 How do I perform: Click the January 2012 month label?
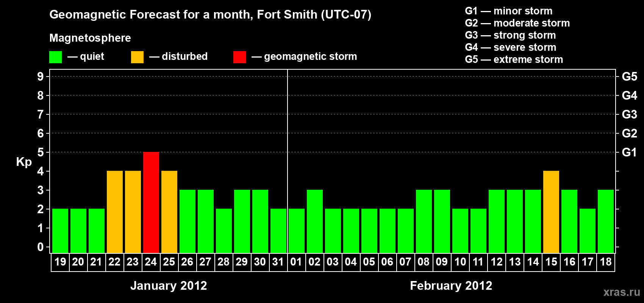coord(169,286)
